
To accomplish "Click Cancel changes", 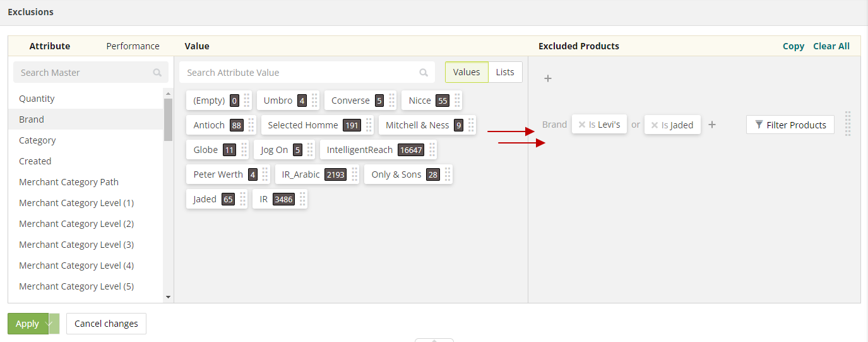I will click(x=106, y=324).
